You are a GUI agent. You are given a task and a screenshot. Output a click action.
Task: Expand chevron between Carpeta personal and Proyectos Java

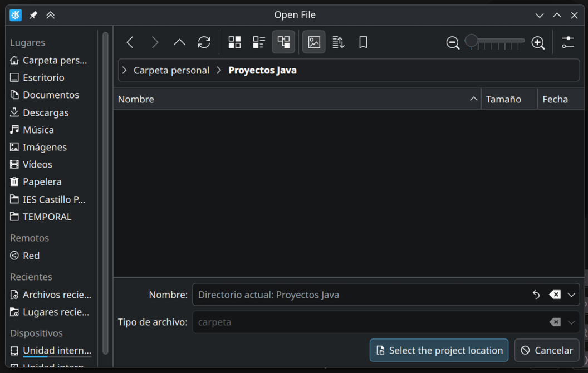[219, 70]
